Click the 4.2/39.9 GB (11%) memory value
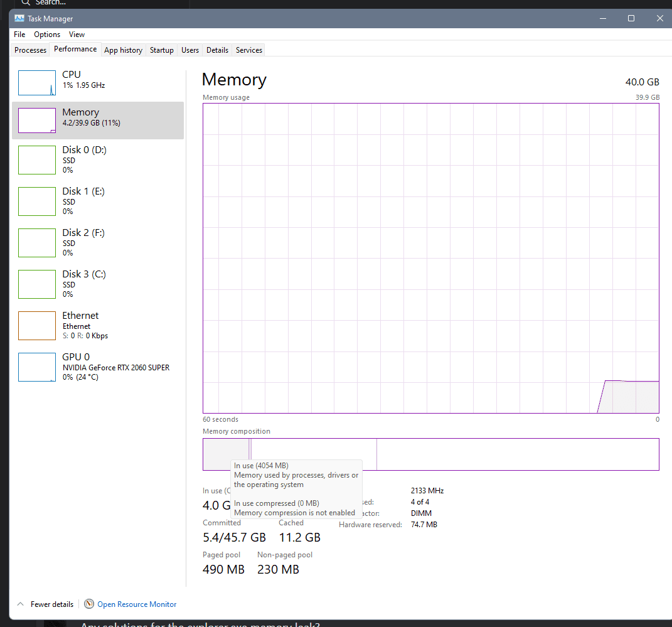This screenshot has width=672, height=627. pyautogui.click(x=91, y=123)
